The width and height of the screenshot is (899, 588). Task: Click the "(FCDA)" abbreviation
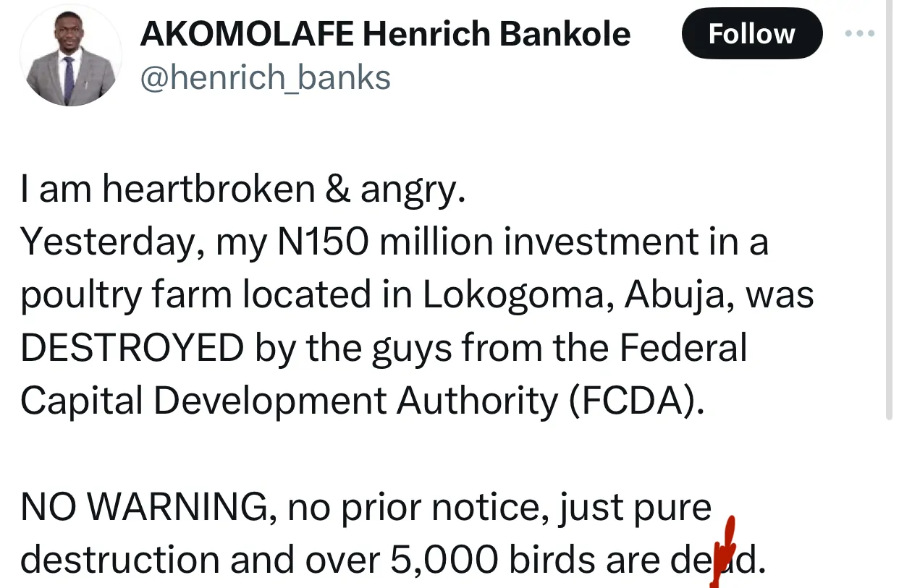tap(636, 401)
